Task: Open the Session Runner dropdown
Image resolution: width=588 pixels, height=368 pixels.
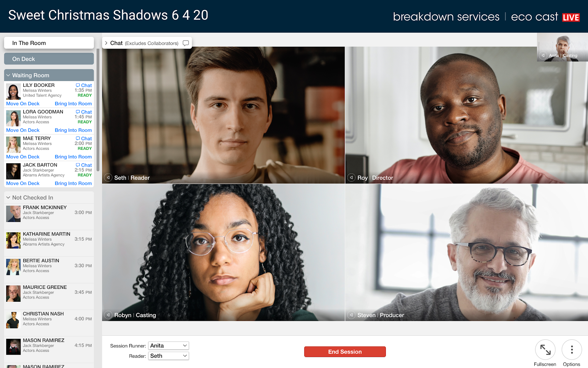Action: (169, 346)
